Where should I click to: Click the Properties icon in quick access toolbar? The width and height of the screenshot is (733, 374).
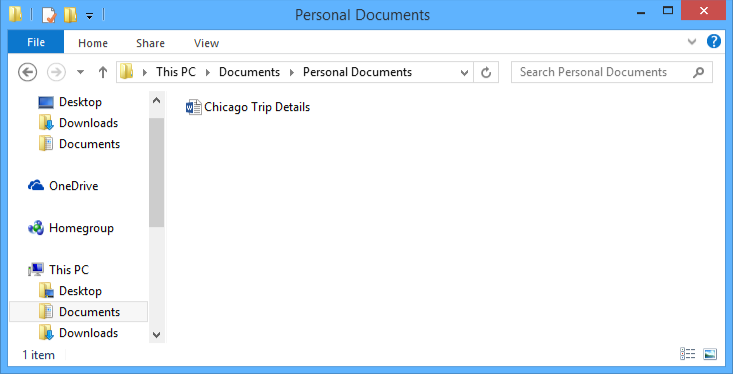(49, 15)
